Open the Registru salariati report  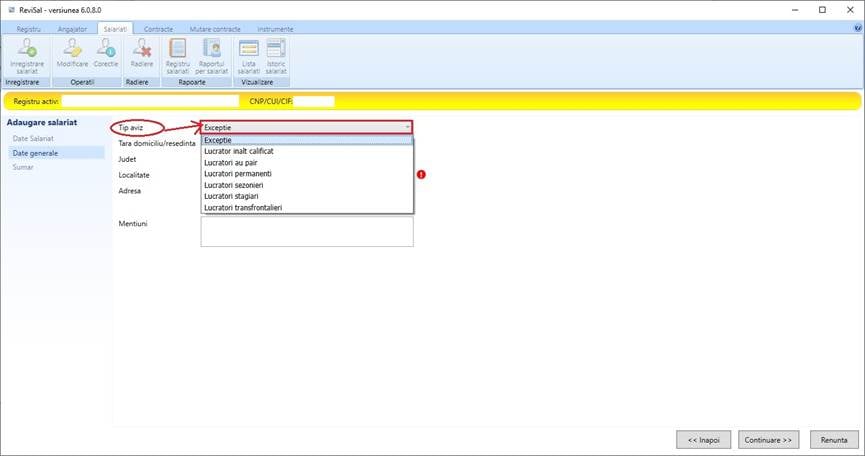pos(177,52)
